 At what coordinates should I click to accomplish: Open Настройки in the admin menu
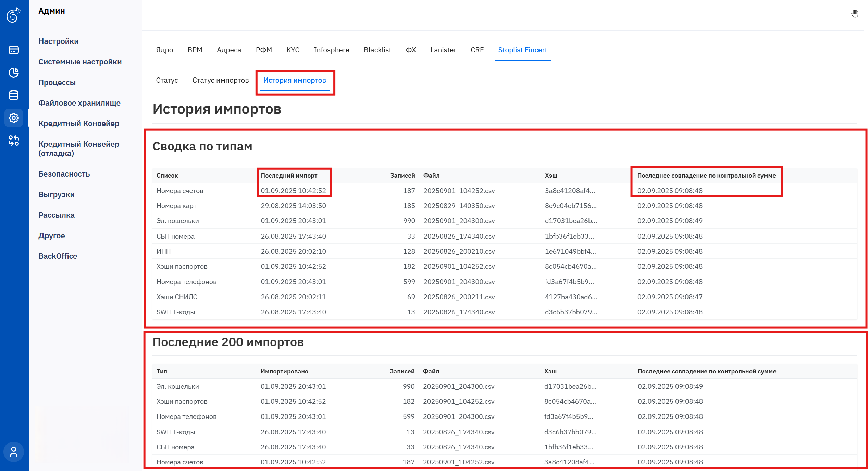(59, 41)
